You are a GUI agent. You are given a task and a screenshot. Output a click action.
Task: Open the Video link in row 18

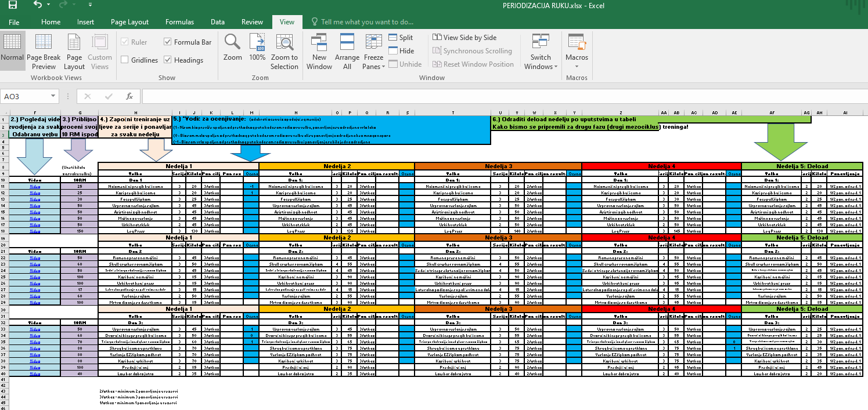pos(35,231)
